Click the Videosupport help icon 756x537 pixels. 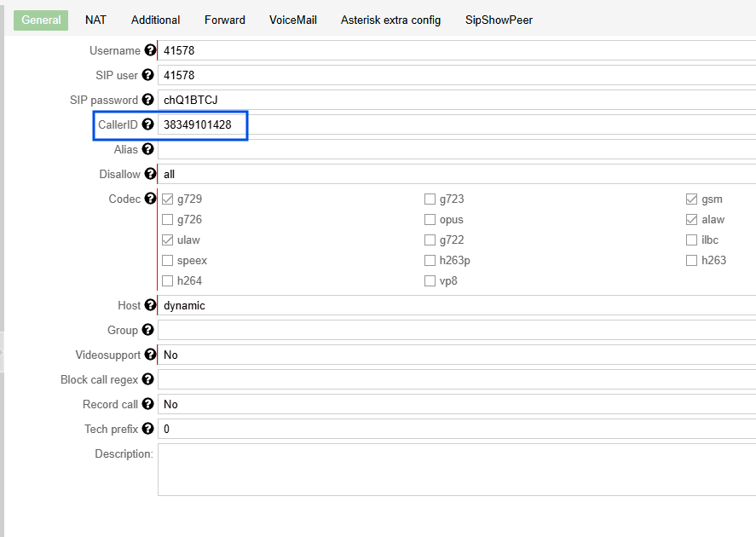click(150, 355)
